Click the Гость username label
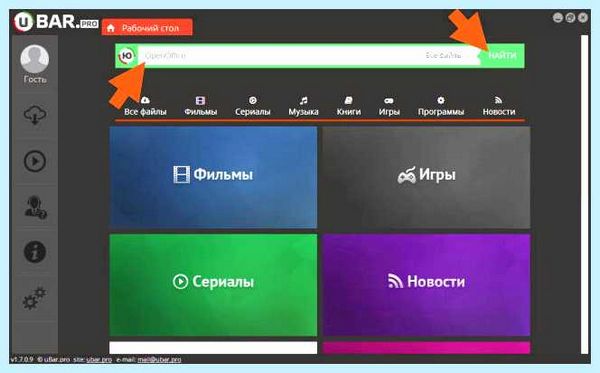 35,79
